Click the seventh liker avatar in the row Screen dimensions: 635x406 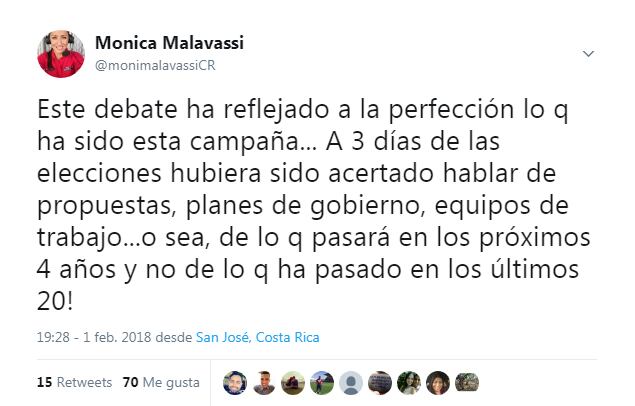409,382
